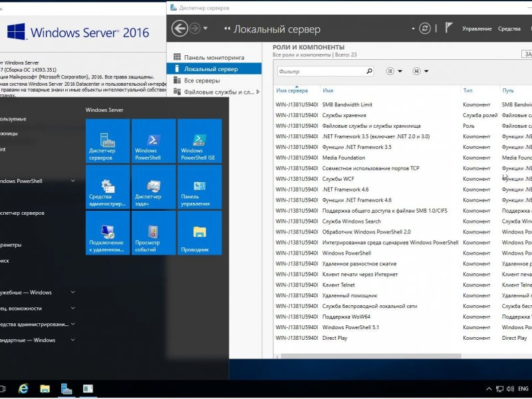Viewport: 532px width, 399px height.
Task: Open the Просмотр событий tile
Action: click(x=154, y=233)
